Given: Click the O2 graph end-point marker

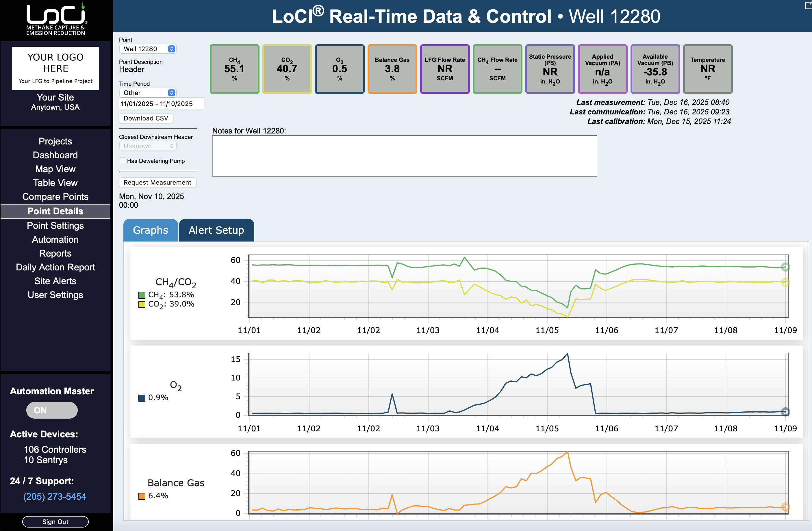Looking at the screenshot, I should [x=785, y=412].
